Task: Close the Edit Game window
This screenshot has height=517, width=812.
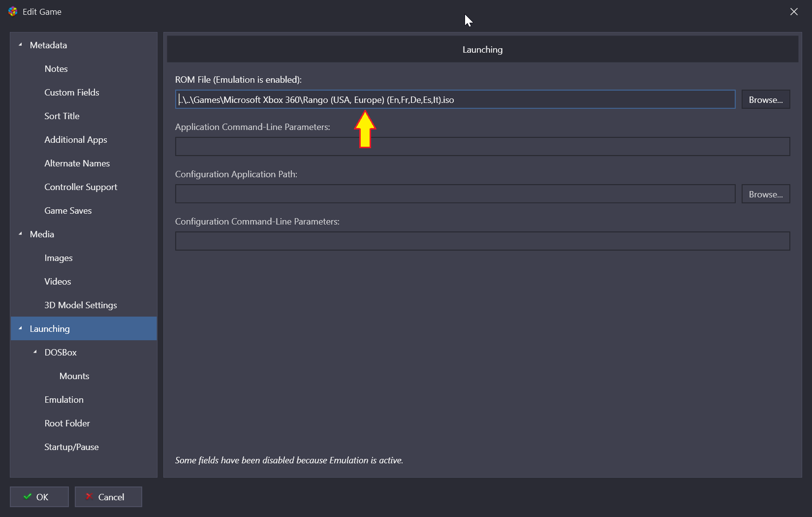Action: pos(794,11)
